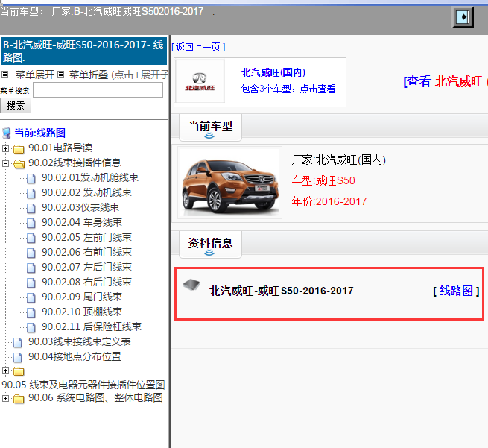This screenshot has width=488, height=448.
Task: Focus the 菜单搜索 input field
Action: click(x=98, y=90)
